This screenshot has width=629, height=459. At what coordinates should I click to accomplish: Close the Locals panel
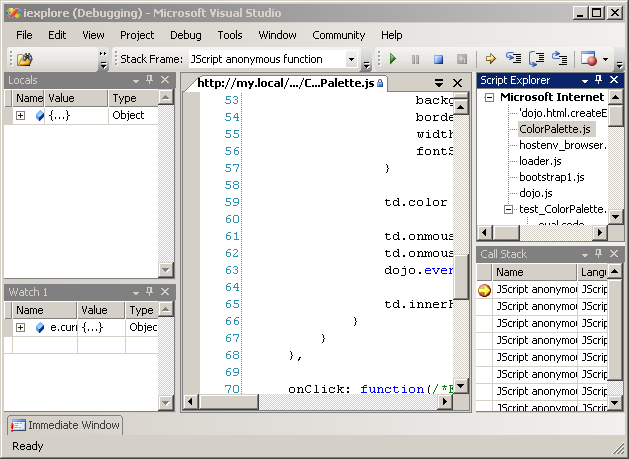165,79
